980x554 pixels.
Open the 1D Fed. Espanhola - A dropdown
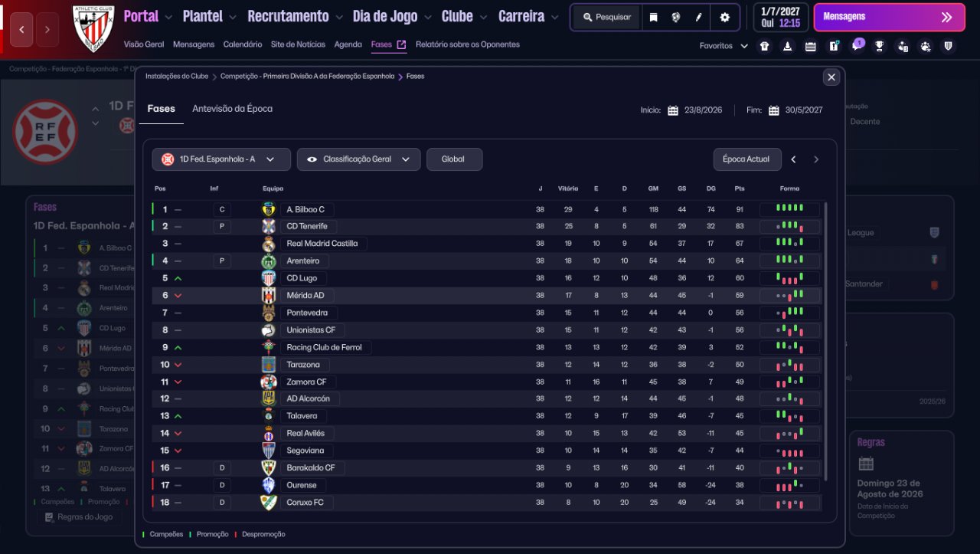tap(221, 159)
